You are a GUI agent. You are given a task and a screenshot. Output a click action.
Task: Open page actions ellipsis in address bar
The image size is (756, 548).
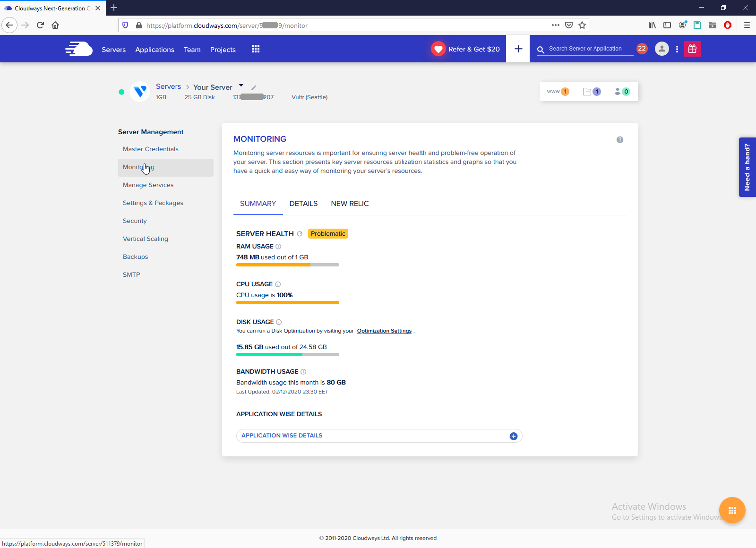click(556, 25)
